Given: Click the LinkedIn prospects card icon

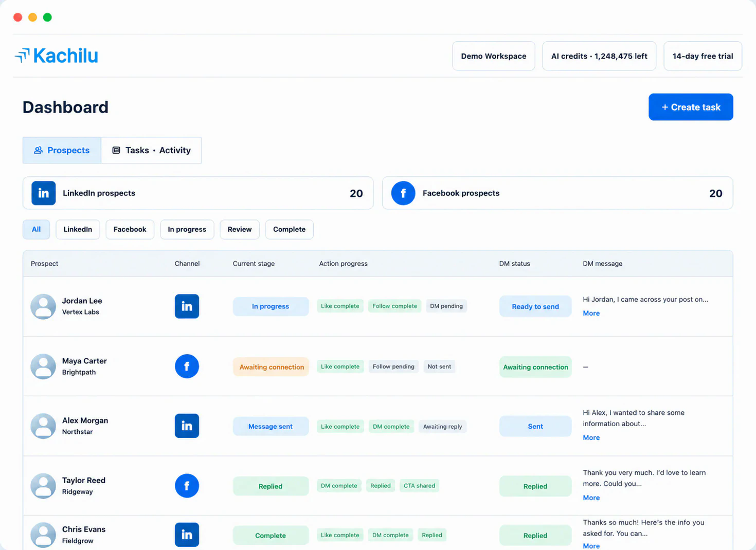Looking at the screenshot, I should coord(44,193).
